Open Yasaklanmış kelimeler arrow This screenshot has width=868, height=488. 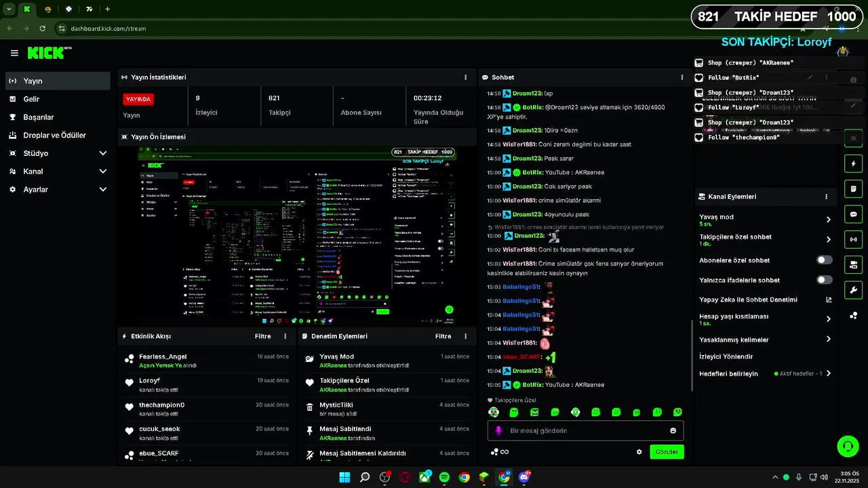828,340
